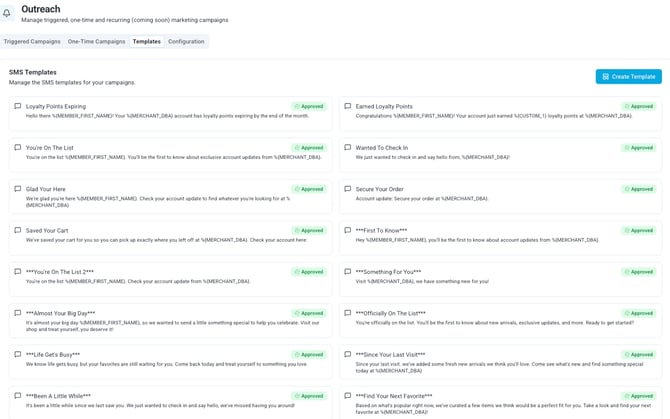
Task: Click message icon of Saved Your Cart template
Action: point(18,230)
